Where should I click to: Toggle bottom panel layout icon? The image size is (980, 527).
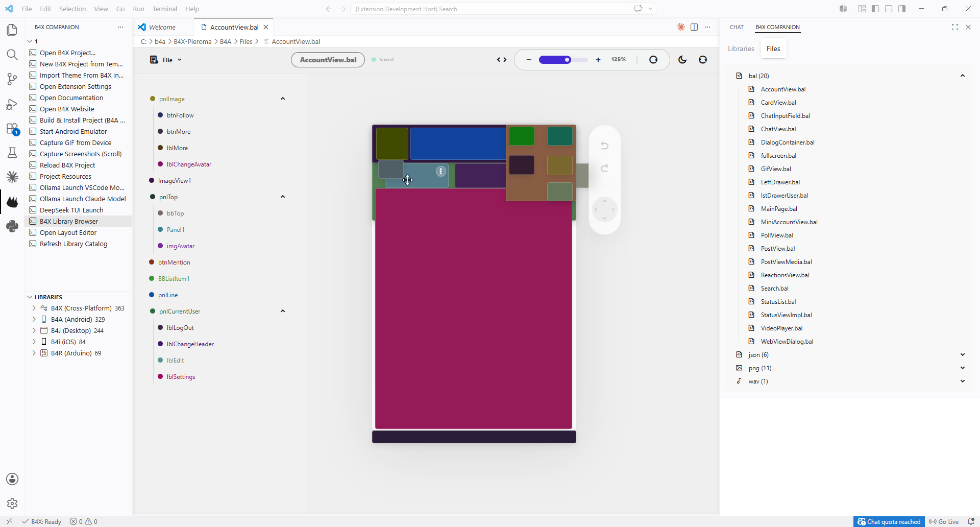tap(889, 9)
